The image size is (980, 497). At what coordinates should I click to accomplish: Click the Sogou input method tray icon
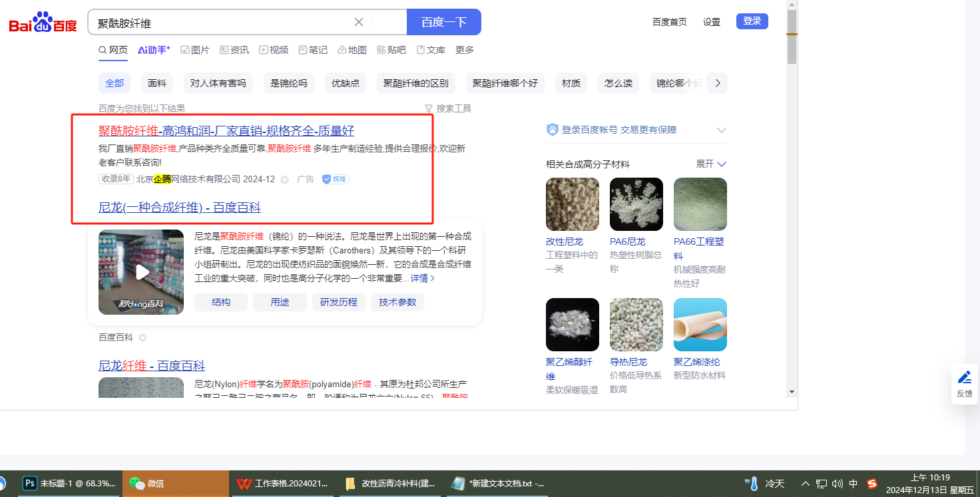(x=871, y=484)
